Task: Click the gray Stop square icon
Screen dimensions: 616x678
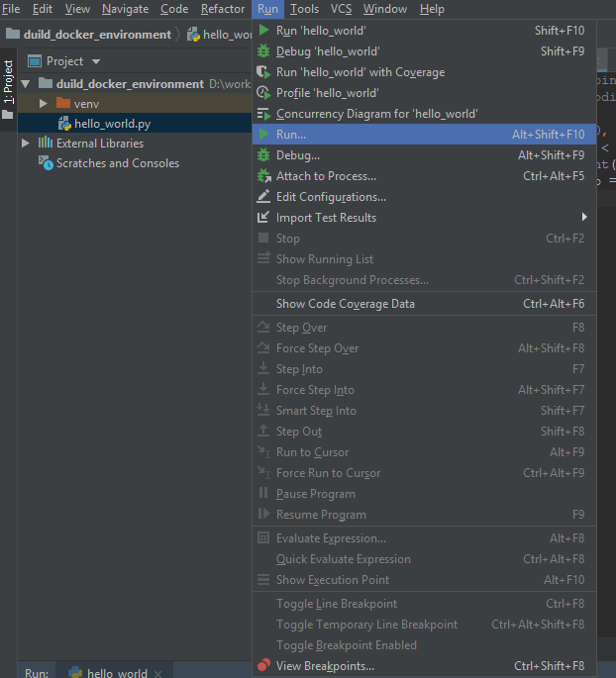Action: tap(263, 238)
